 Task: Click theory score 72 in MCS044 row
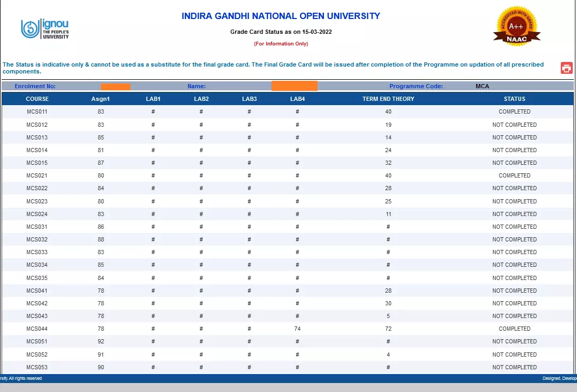pyautogui.click(x=388, y=329)
